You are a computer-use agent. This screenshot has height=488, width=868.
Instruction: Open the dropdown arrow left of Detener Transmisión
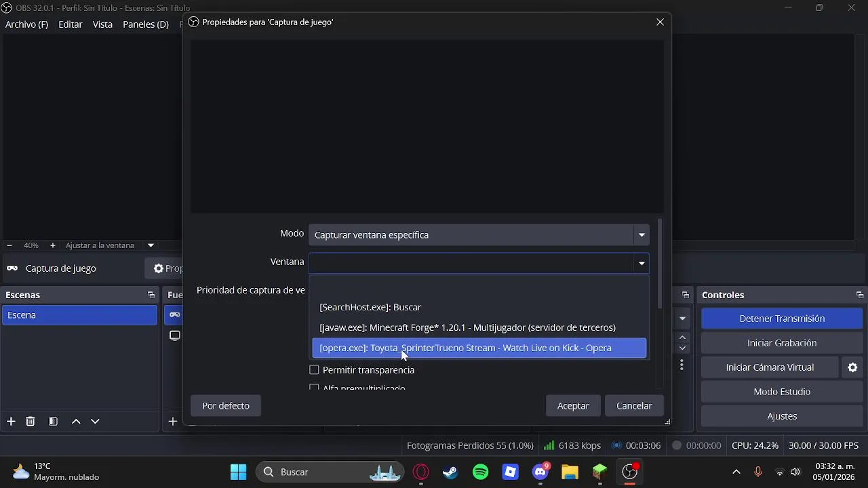[683, 319]
